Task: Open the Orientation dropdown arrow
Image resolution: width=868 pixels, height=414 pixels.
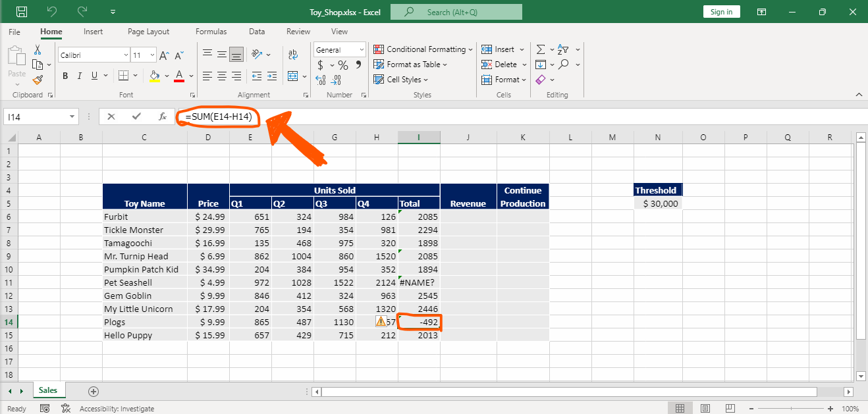Action: click(x=269, y=54)
